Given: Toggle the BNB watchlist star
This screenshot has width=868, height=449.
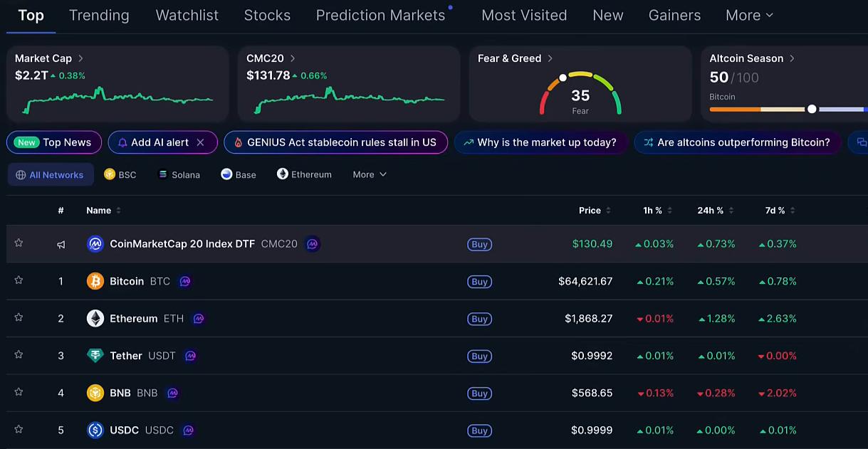Looking at the screenshot, I should pyautogui.click(x=19, y=392).
